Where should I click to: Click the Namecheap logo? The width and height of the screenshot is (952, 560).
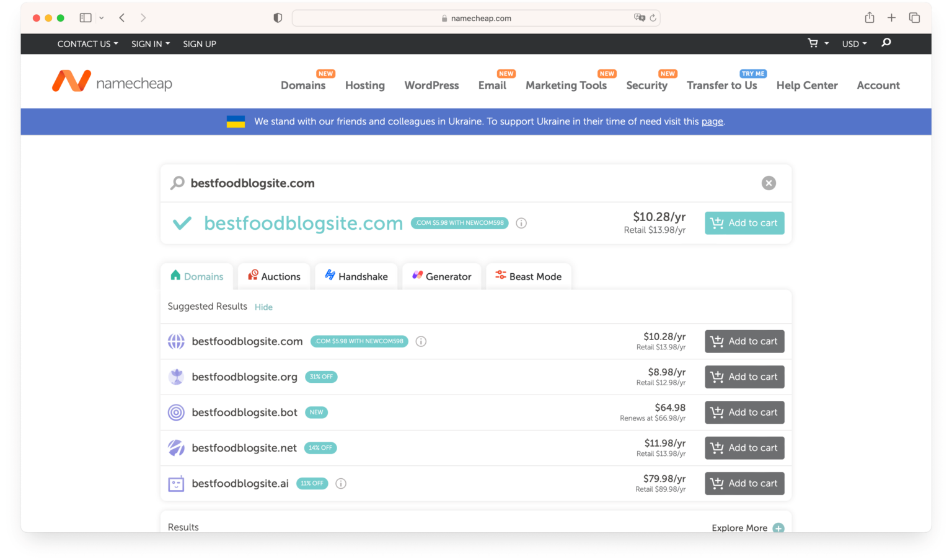(112, 82)
